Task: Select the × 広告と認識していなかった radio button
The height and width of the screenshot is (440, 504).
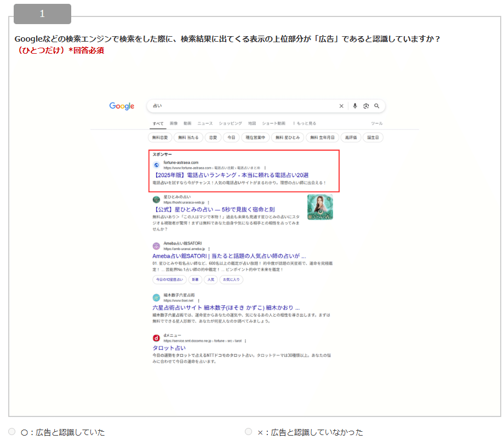Action: (248, 431)
